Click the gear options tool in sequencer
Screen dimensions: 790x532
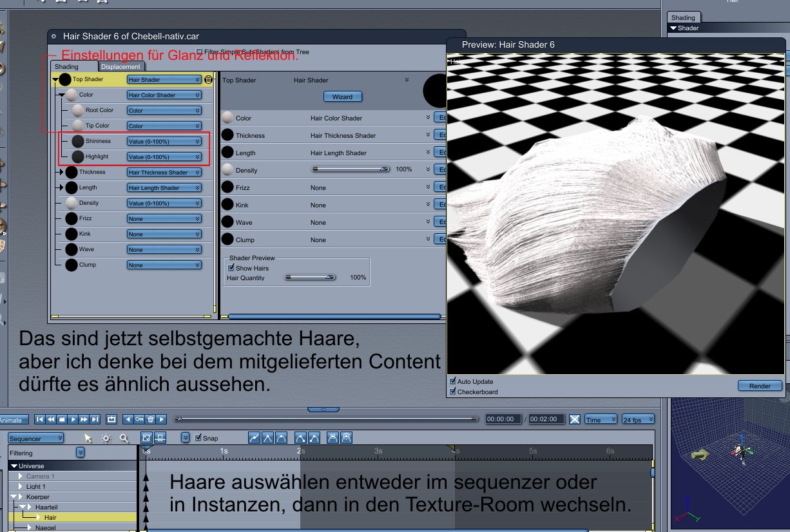tap(106, 438)
